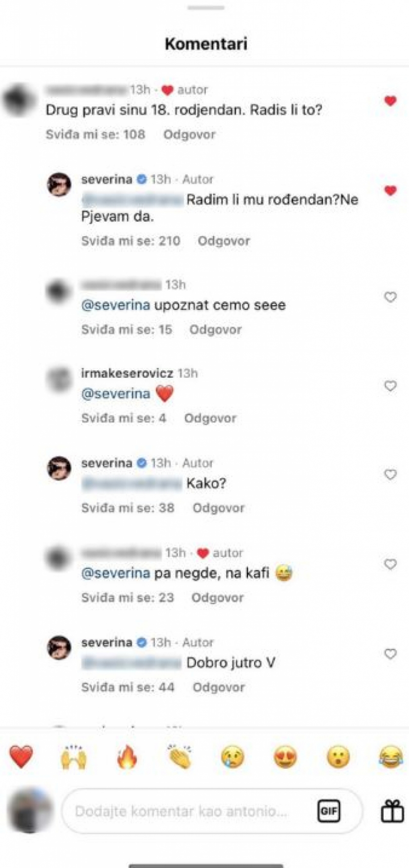Image resolution: width=409 pixels, height=868 pixels.
Task: Tap the clapping hands quick-reaction emoji
Action: tap(180, 757)
